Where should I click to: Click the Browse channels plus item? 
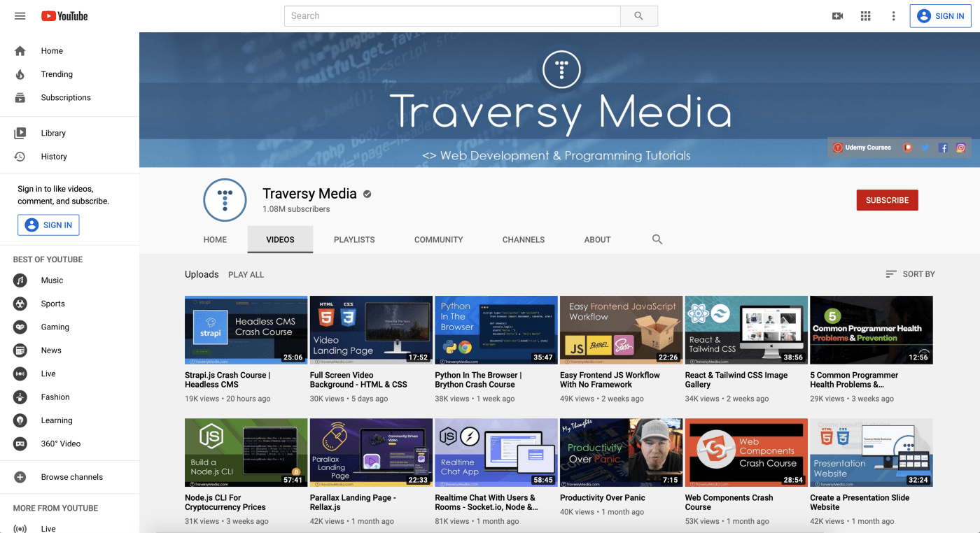click(x=71, y=477)
